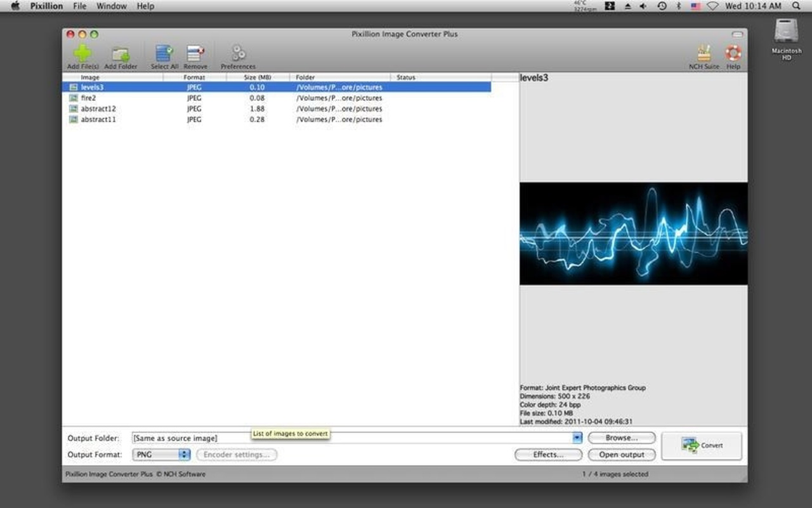Open Spotlight search icon
Image resolution: width=812 pixels, height=508 pixels.
(x=796, y=6)
